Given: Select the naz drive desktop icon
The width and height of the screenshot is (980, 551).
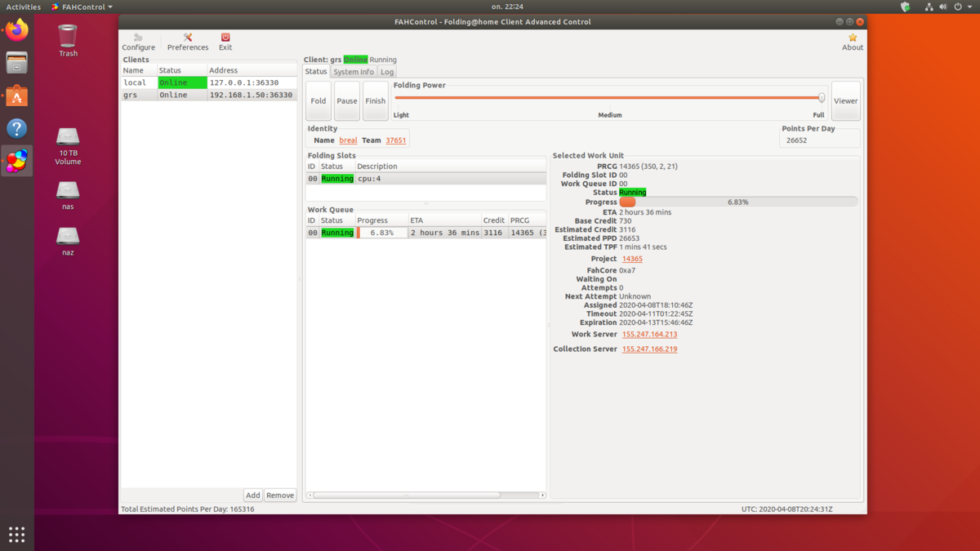Looking at the screenshot, I should coord(68,242).
